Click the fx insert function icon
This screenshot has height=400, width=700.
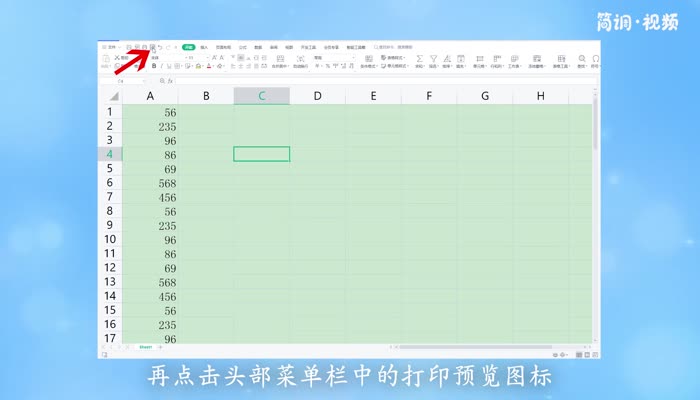(x=170, y=80)
